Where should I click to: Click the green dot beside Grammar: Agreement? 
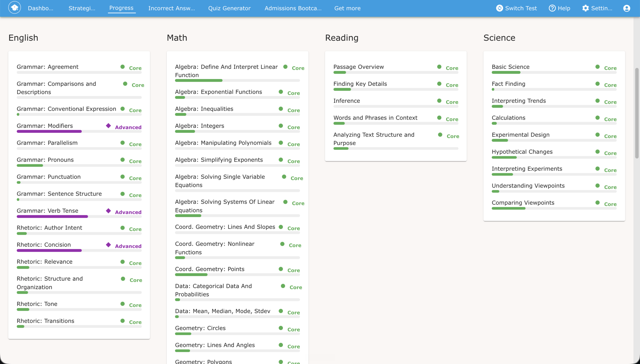(122, 67)
